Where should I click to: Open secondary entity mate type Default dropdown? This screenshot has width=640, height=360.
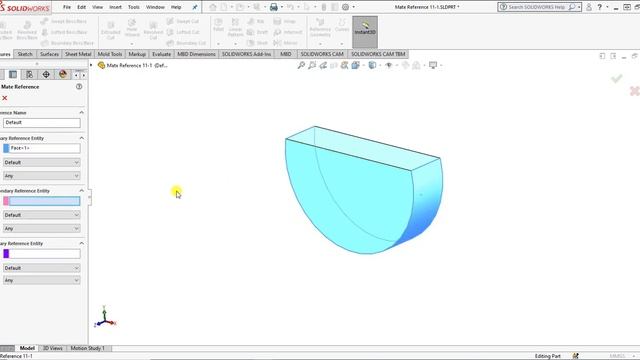(42, 215)
